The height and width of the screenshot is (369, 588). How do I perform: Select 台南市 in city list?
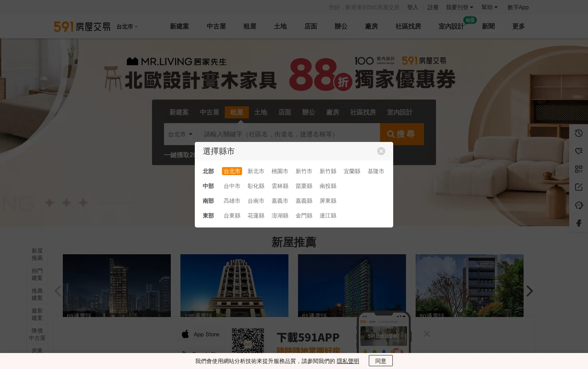[x=256, y=201]
